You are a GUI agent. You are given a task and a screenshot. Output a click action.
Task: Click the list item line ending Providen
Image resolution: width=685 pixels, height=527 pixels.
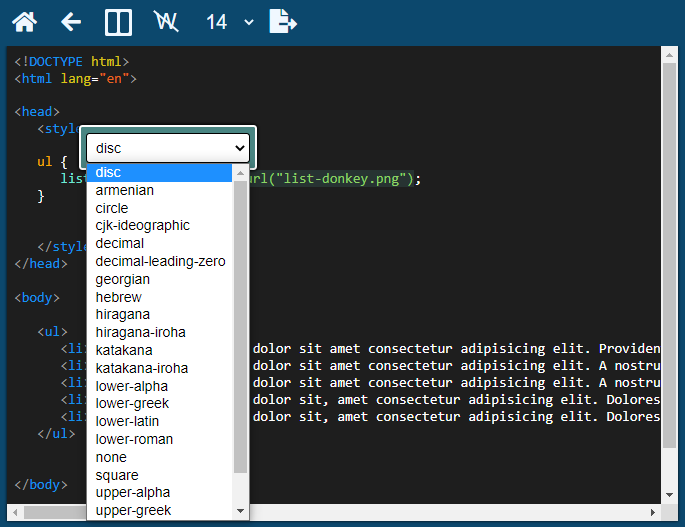coord(456,349)
